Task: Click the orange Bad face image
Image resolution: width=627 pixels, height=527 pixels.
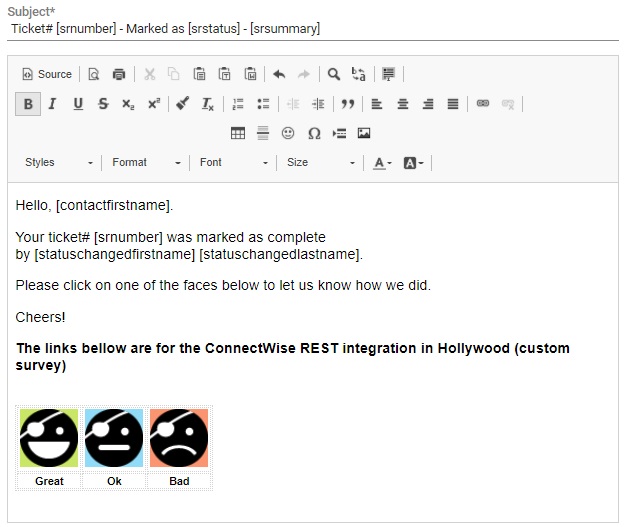Action: click(x=179, y=438)
